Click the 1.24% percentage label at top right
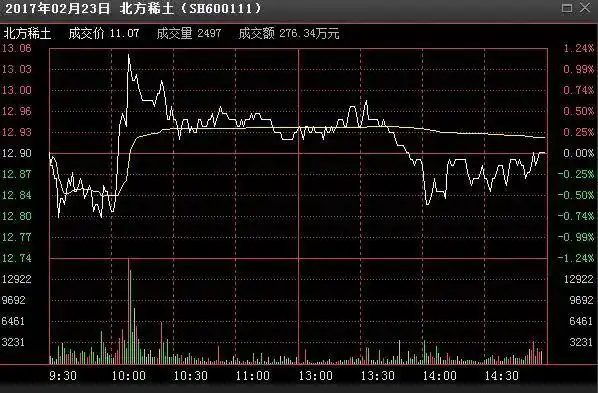598x393 pixels. tap(579, 48)
